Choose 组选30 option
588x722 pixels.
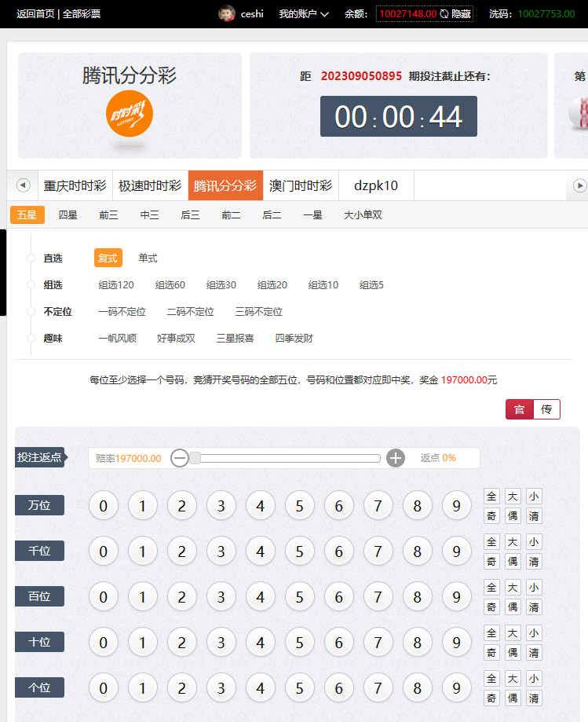221,285
